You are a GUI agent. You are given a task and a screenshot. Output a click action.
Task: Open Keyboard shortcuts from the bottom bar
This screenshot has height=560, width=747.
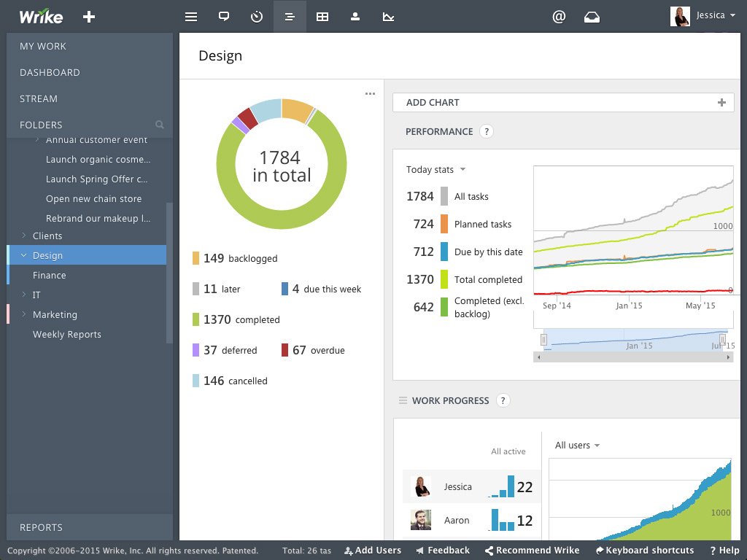click(645, 551)
